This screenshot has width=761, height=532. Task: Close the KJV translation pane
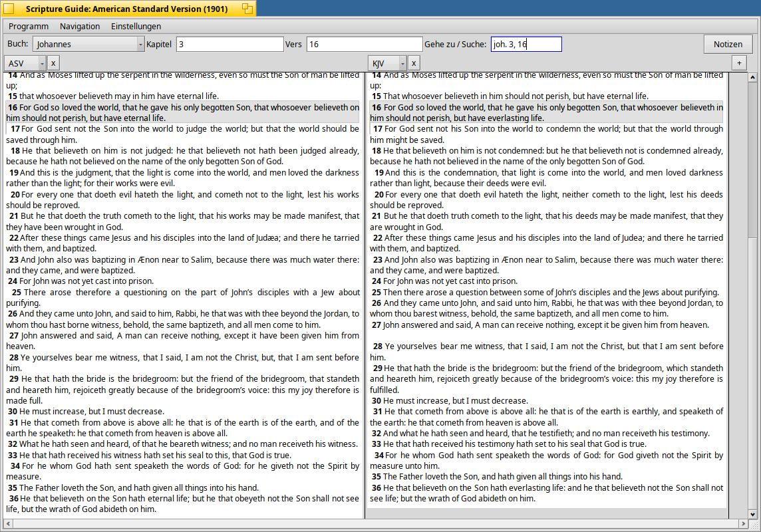(x=414, y=63)
